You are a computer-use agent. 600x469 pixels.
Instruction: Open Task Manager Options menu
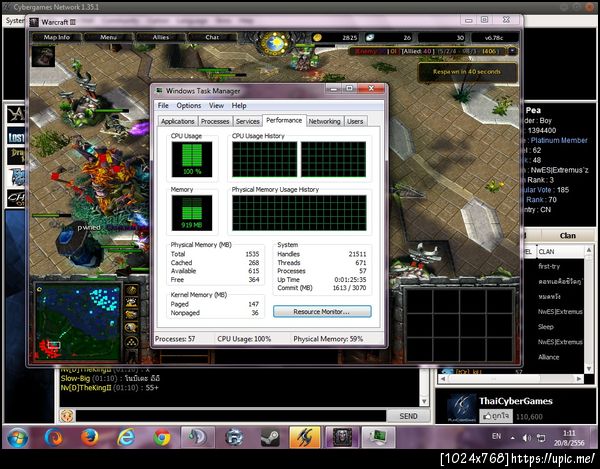coord(189,106)
